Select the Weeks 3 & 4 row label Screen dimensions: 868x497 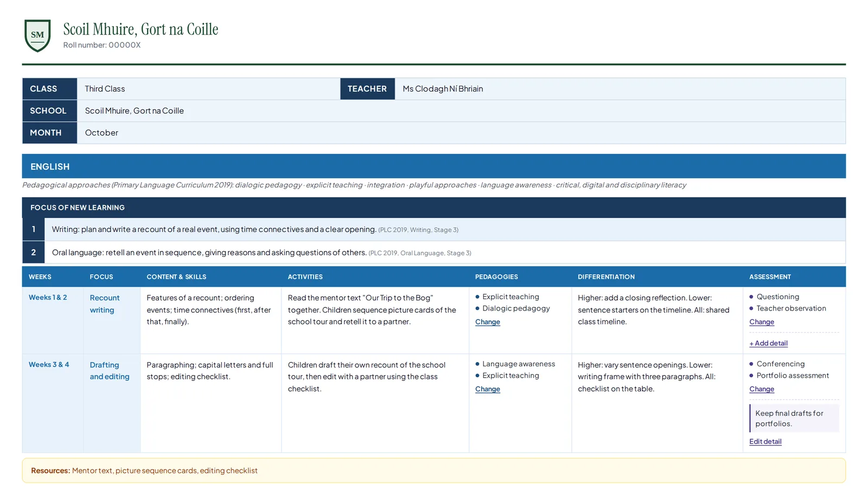(49, 365)
